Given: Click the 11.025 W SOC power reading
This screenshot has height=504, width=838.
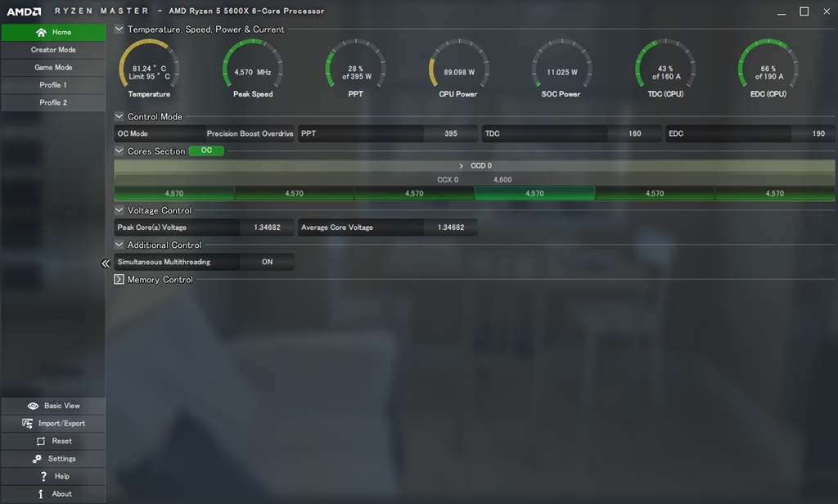Looking at the screenshot, I should coord(561,72).
